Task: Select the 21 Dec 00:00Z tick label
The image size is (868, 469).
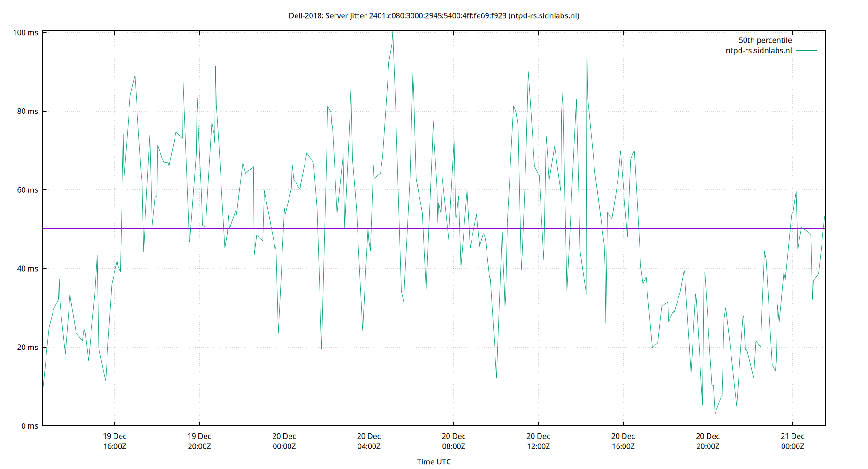Action: (x=793, y=441)
